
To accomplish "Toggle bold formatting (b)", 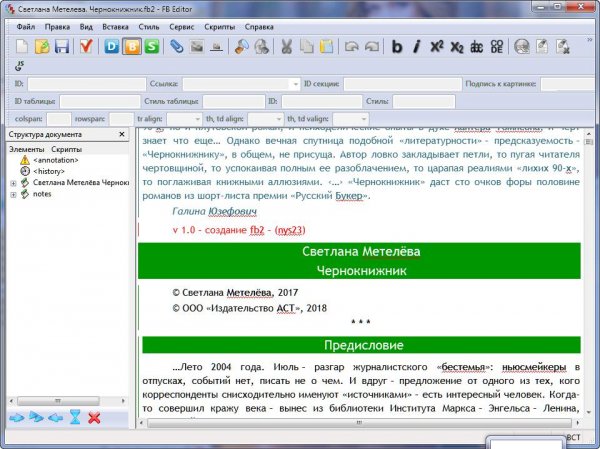I will [397, 47].
